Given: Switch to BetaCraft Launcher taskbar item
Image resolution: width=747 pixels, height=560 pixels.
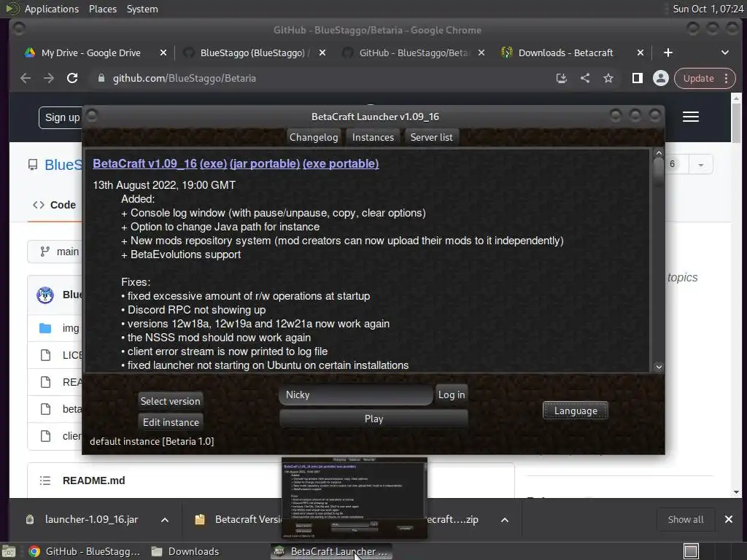Looking at the screenshot, I should [332, 551].
